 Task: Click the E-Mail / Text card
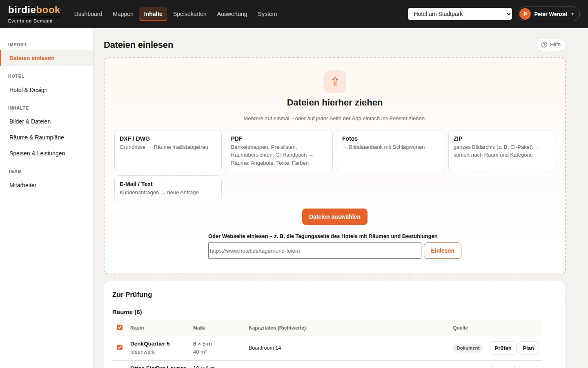168,188
